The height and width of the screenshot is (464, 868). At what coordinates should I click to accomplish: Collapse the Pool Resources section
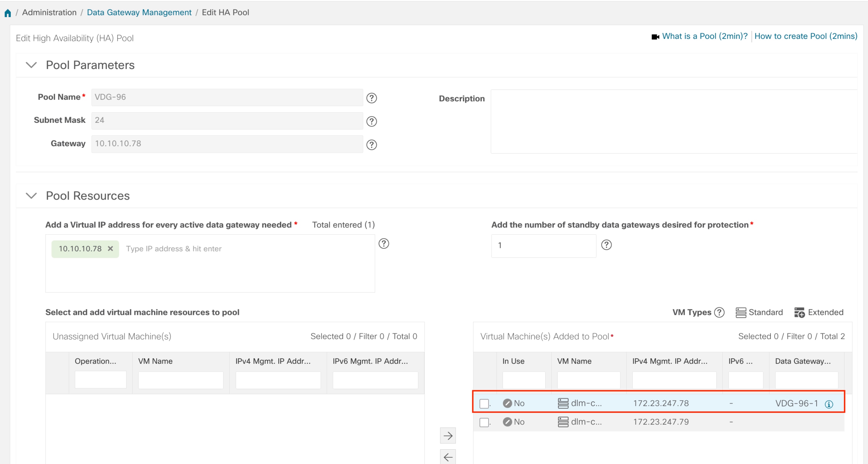point(31,195)
